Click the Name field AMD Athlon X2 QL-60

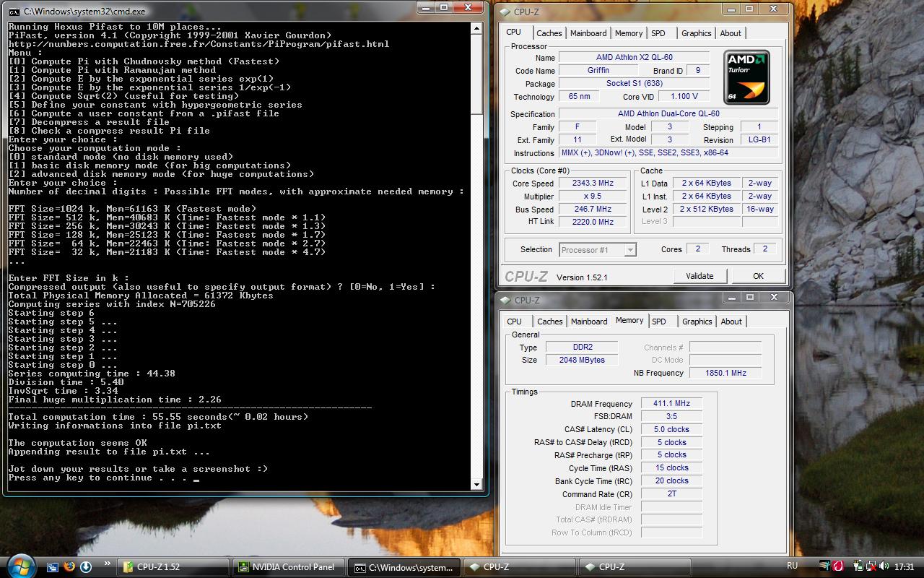click(x=634, y=58)
